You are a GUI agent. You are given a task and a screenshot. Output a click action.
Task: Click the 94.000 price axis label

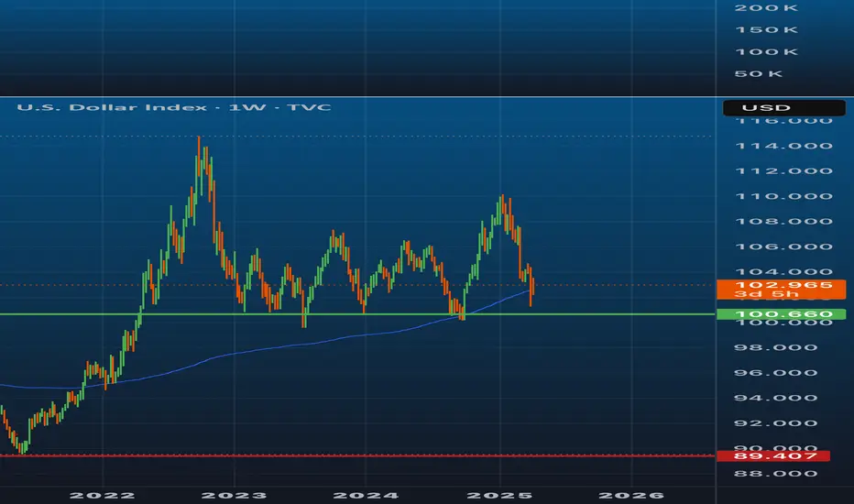pos(776,398)
